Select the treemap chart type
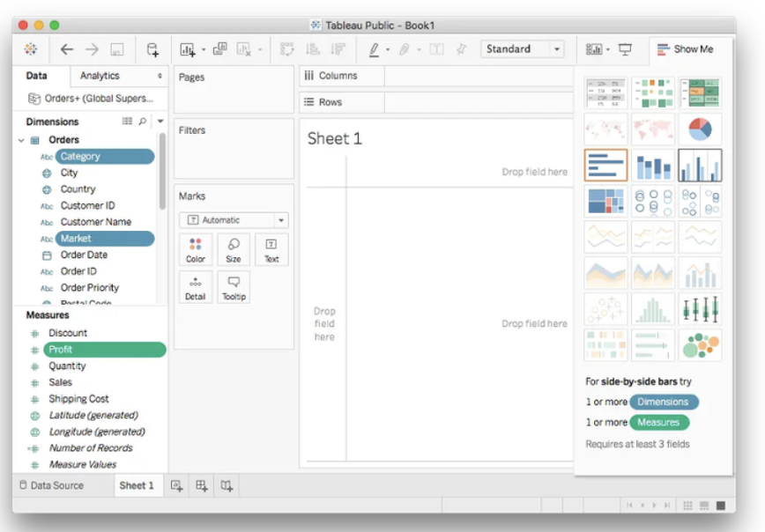This screenshot has height=532, width=765. click(605, 201)
